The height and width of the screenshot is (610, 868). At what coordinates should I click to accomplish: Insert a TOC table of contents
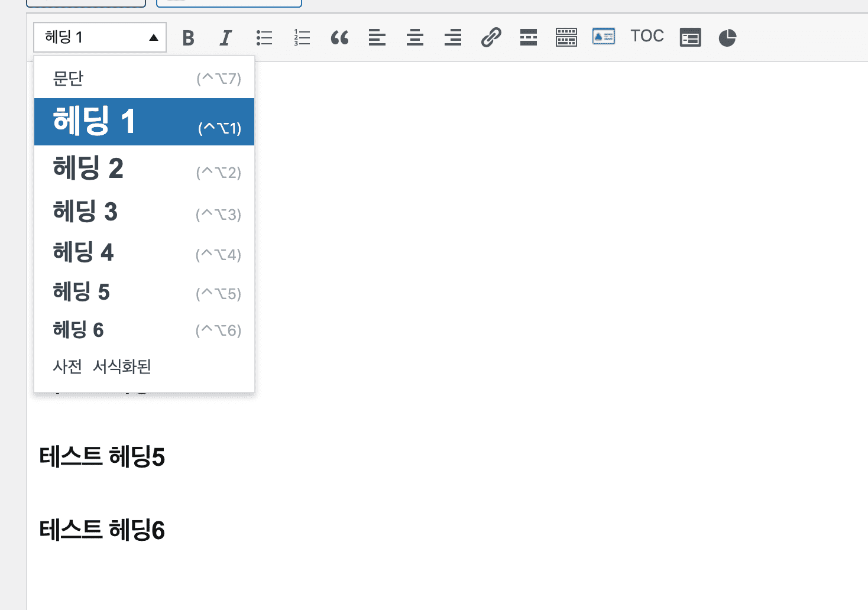point(647,36)
